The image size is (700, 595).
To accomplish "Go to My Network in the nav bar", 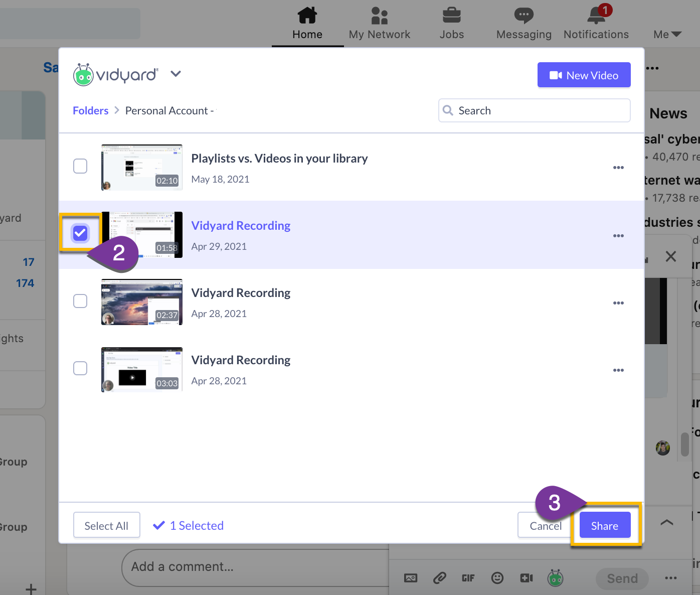I will [x=380, y=24].
